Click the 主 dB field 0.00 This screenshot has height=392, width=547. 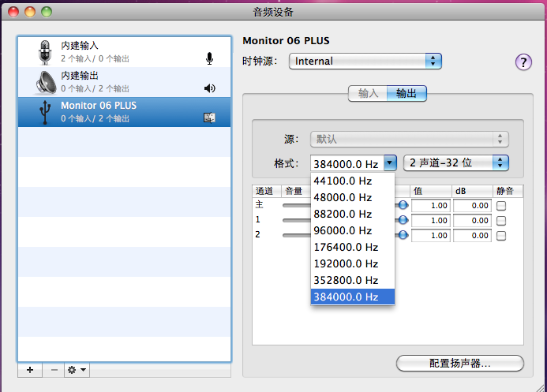click(x=472, y=206)
